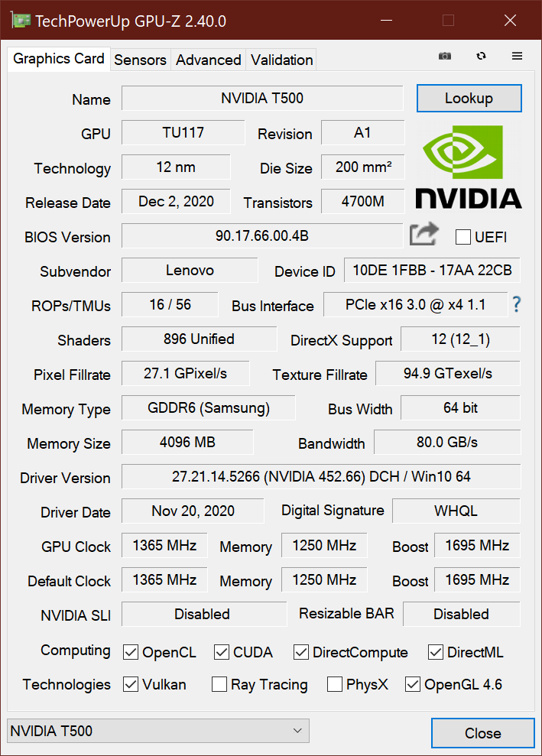
Task: Toggle the PhysX checkbox
Action: click(x=334, y=684)
